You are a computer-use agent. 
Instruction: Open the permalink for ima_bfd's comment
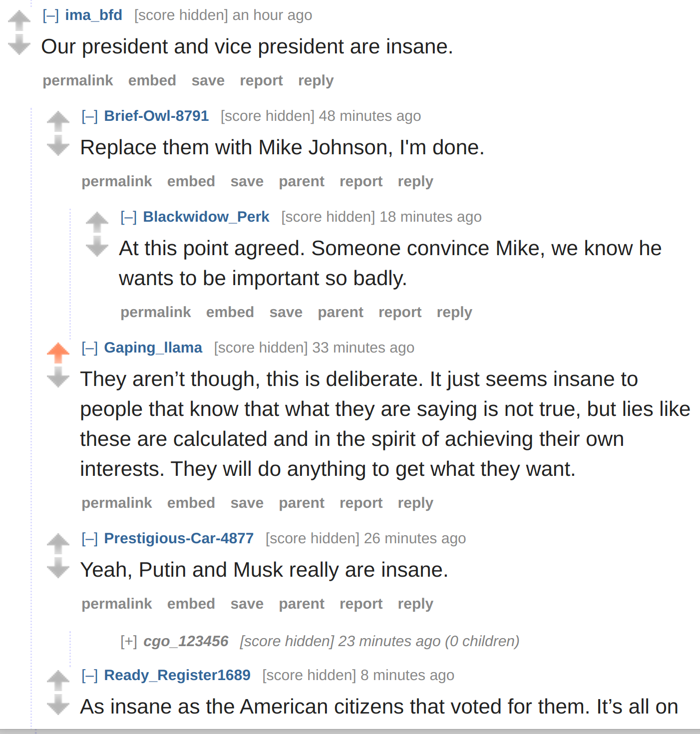point(78,81)
